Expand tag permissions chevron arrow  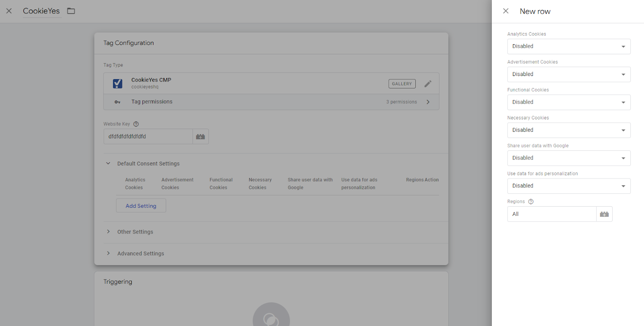tap(428, 102)
